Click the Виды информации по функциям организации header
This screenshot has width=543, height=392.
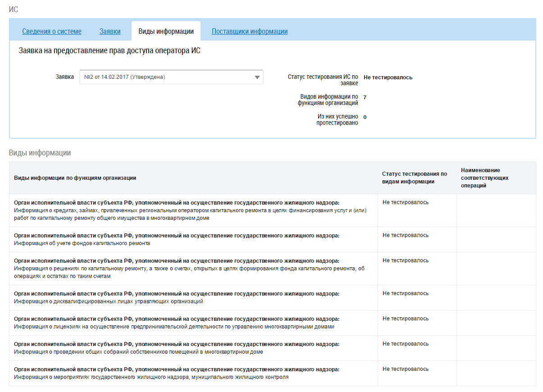75,178
